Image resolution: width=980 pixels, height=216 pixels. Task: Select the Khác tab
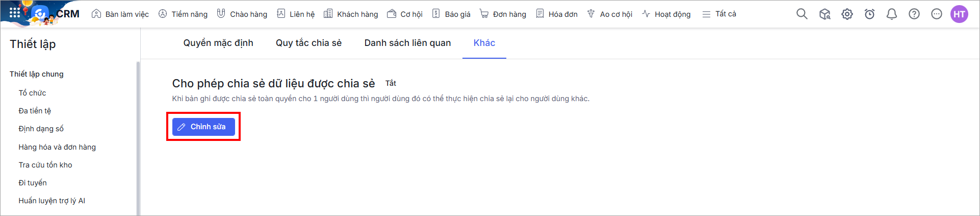click(484, 43)
